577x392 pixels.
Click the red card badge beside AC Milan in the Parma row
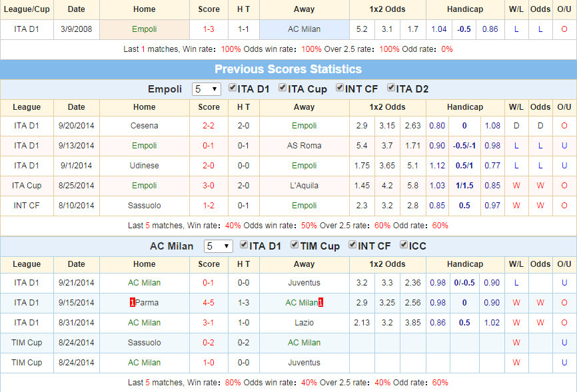321,302
